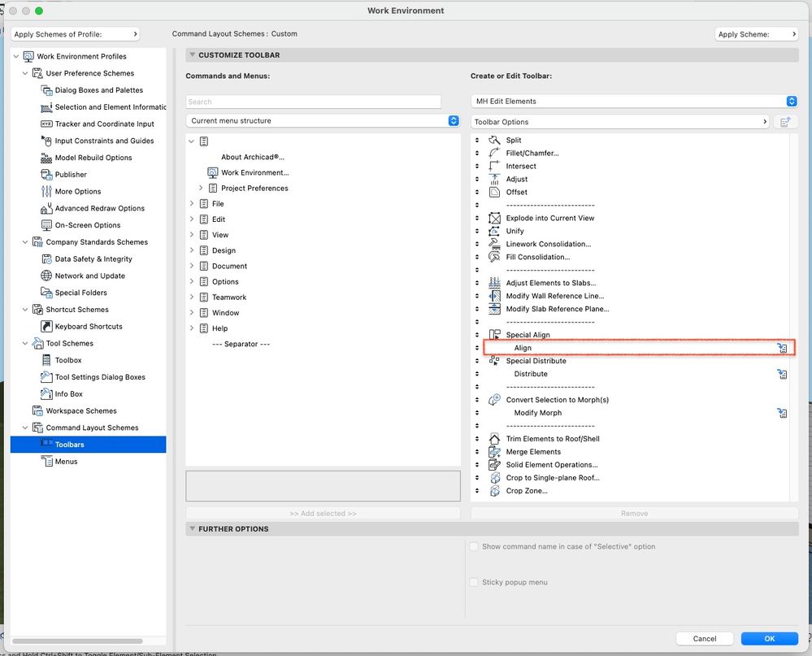Click the Special Align icon
Viewport: 812px width, 656px height.
point(494,334)
